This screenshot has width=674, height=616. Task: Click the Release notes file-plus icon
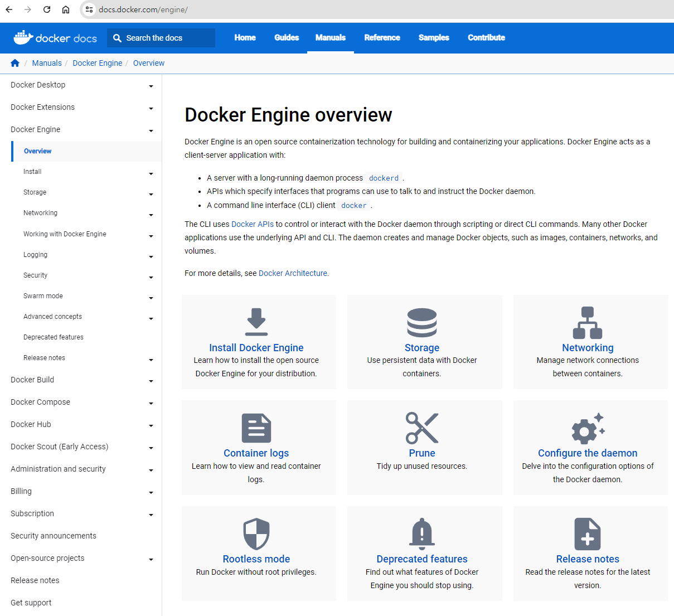pos(588,534)
